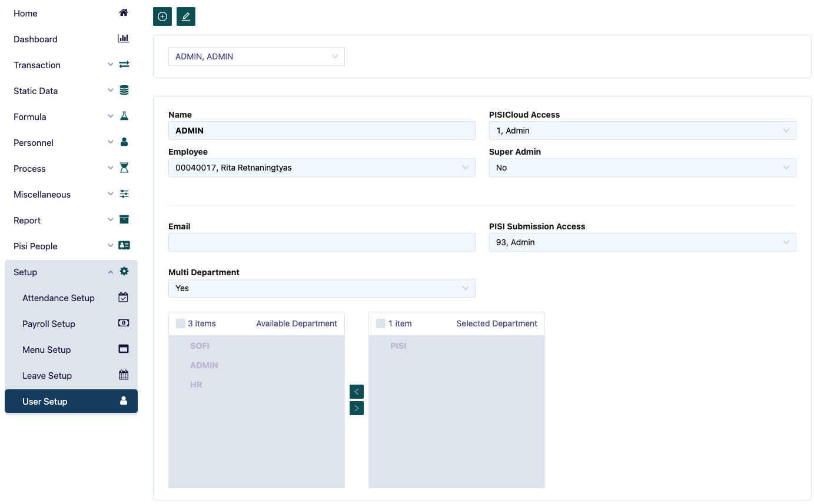Click the Personnel person icon
The width and height of the screenshot is (814, 504).
tap(124, 141)
